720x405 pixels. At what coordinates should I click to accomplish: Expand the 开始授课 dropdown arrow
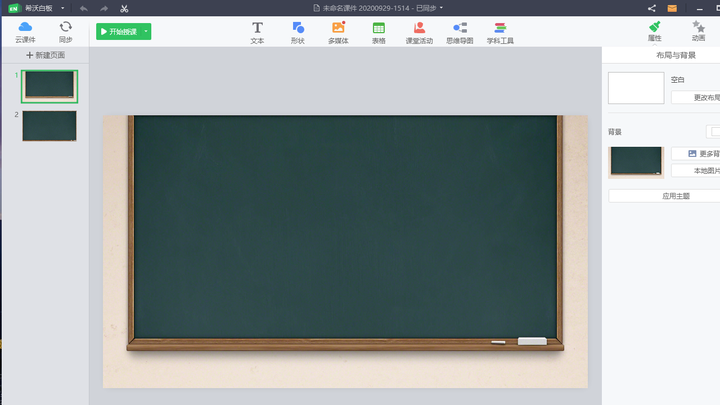[146, 32]
